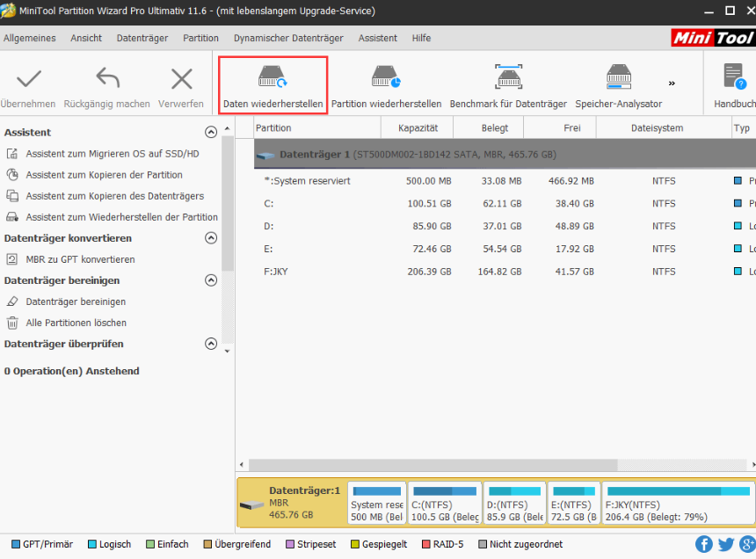Click the Gespiegelt legend color box

tap(355, 545)
